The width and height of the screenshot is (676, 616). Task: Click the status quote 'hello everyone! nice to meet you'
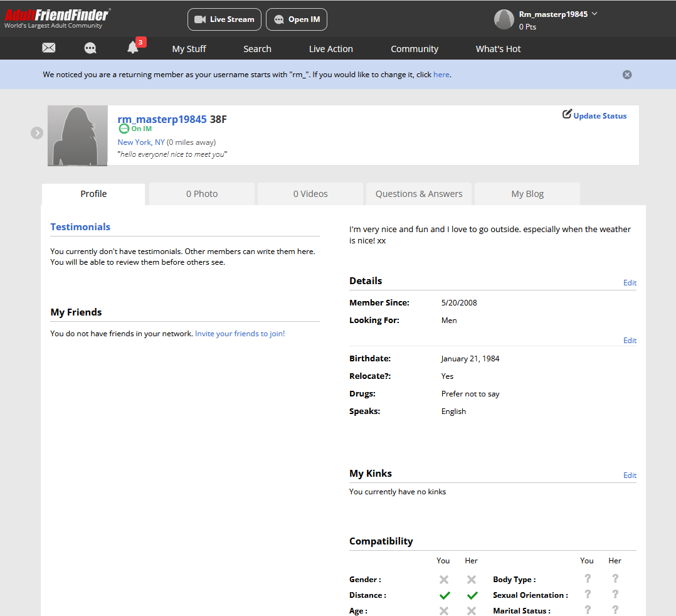pyautogui.click(x=172, y=154)
